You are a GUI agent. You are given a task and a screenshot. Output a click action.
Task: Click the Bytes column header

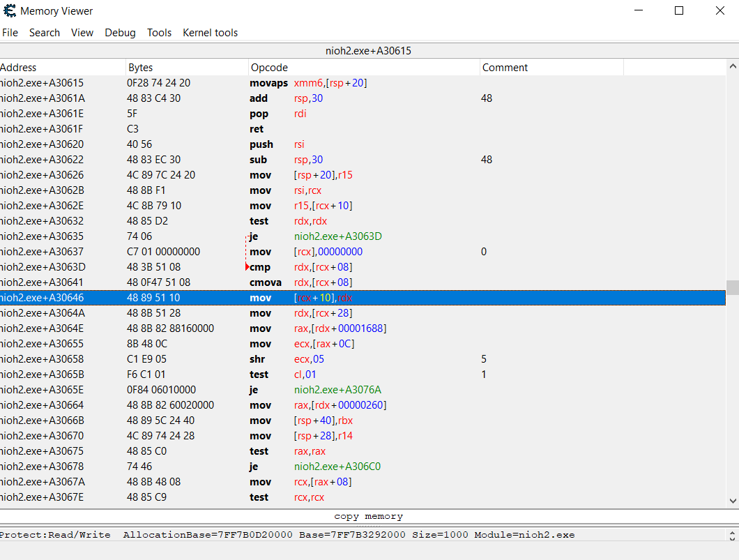point(187,68)
